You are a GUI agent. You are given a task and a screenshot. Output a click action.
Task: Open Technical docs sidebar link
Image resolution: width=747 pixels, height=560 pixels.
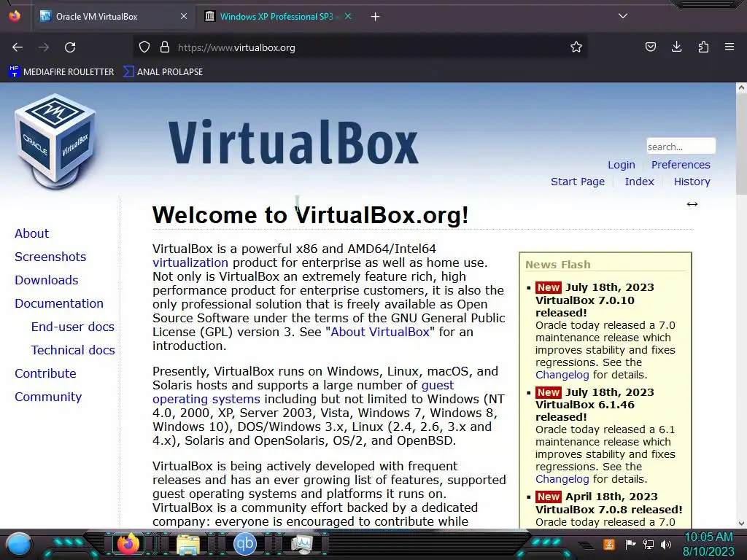tap(73, 350)
